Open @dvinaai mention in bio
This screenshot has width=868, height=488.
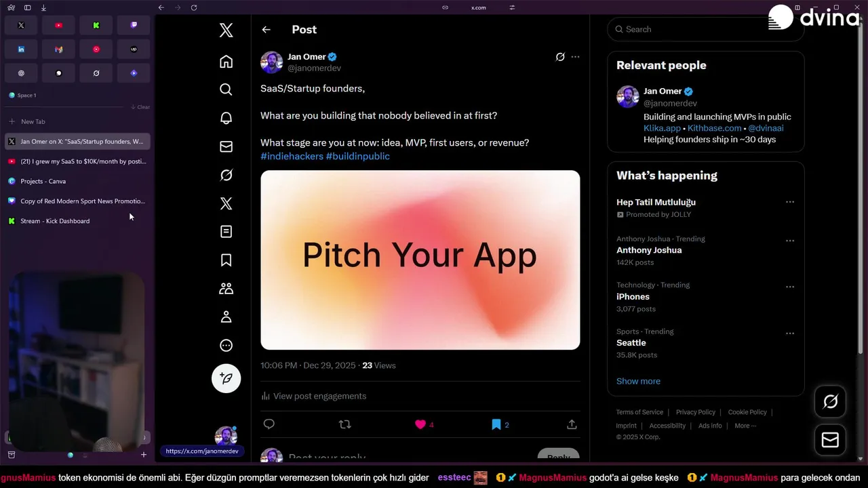[766, 128]
